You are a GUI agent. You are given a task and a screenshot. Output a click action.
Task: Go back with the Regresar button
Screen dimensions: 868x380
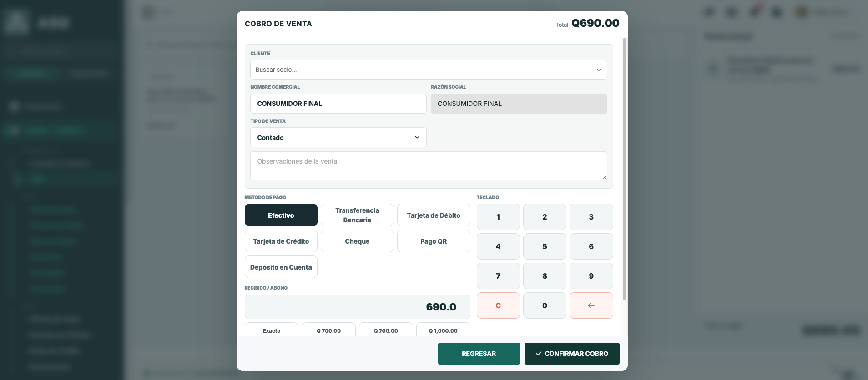tap(479, 354)
